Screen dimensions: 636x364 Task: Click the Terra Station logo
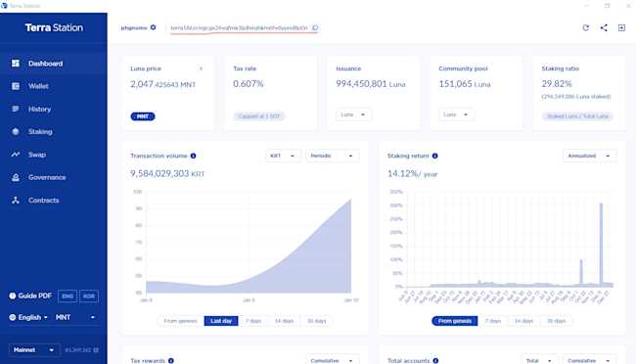pos(54,27)
